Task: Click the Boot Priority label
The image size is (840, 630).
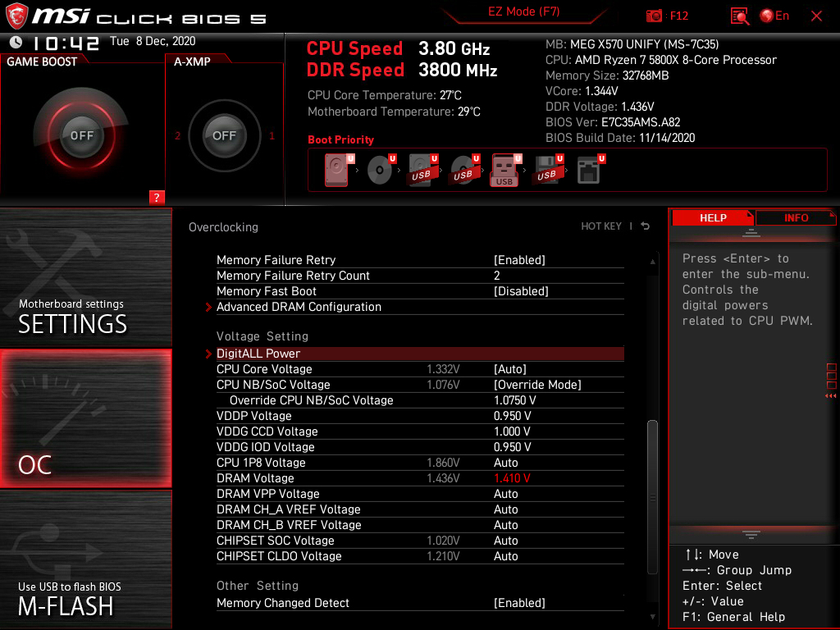Action: (340, 139)
